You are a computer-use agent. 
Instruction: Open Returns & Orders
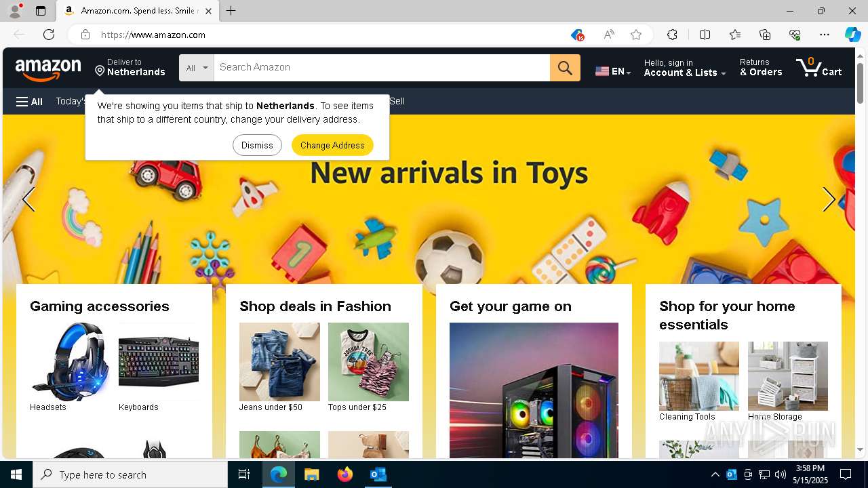(x=761, y=67)
